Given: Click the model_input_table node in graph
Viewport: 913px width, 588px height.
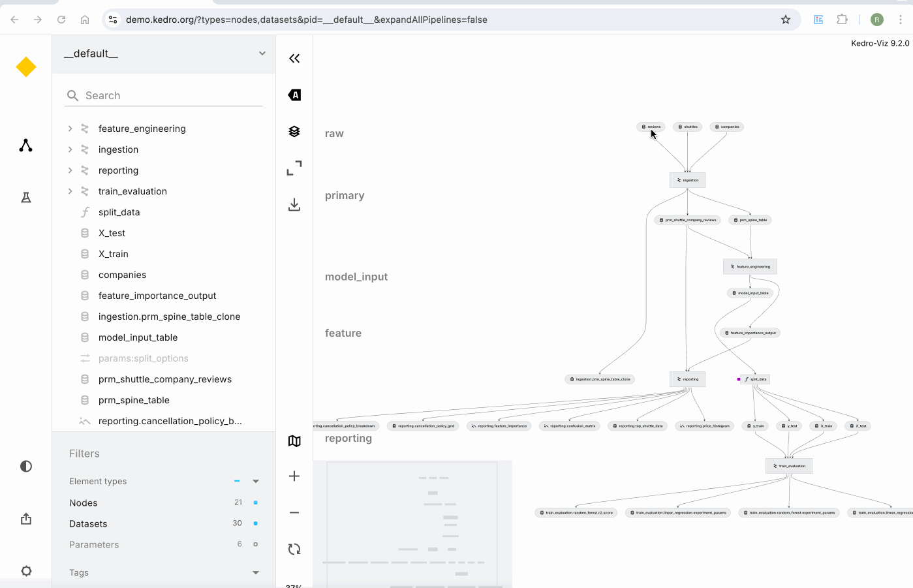Looking at the screenshot, I should pos(750,293).
